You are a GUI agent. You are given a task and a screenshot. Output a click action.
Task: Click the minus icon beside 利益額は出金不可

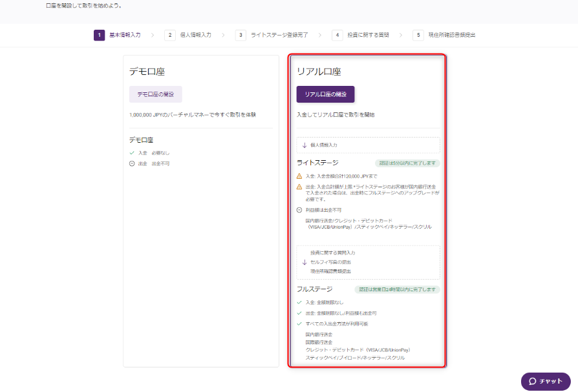(299, 210)
